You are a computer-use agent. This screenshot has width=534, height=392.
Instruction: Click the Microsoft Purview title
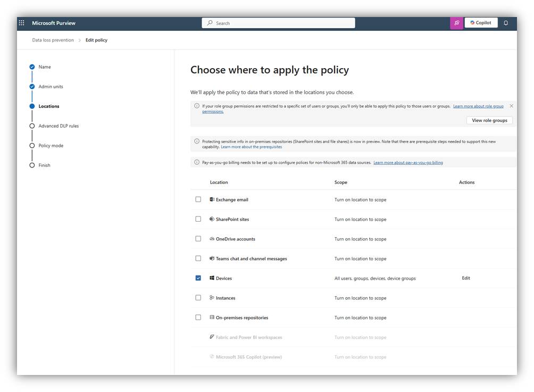coord(54,23)
